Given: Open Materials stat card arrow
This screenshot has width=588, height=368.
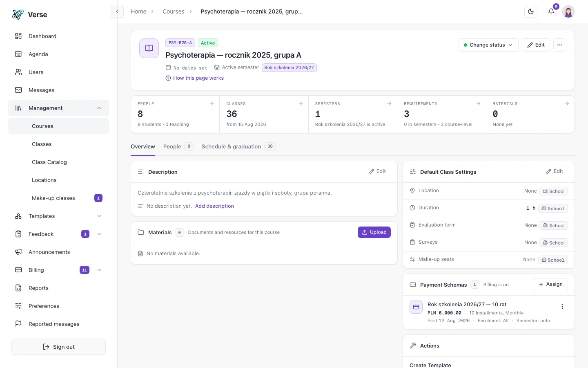Looking at the screenshot, I should tap(567, 103).
